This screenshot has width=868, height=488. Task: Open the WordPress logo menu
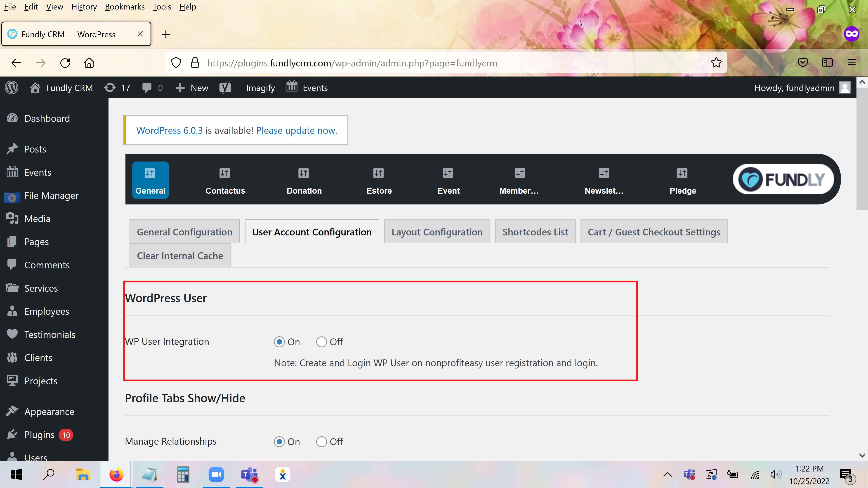coord(12,88)
